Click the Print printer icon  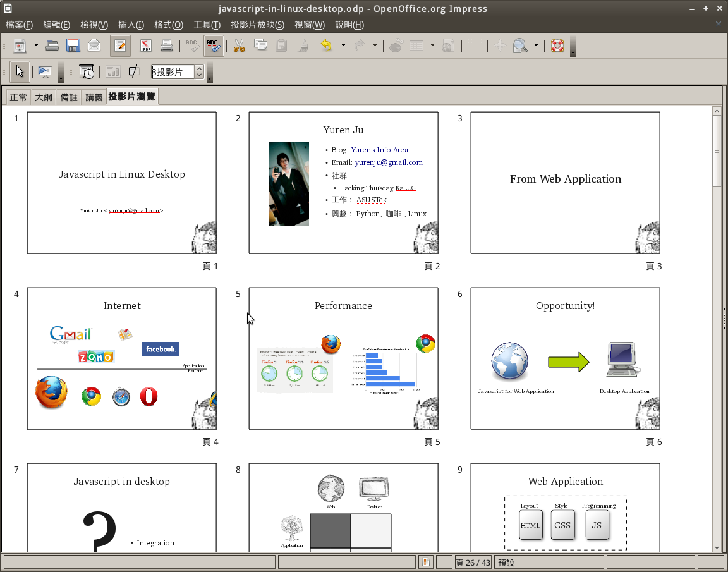pyautogui.click(x=167, y=46)
